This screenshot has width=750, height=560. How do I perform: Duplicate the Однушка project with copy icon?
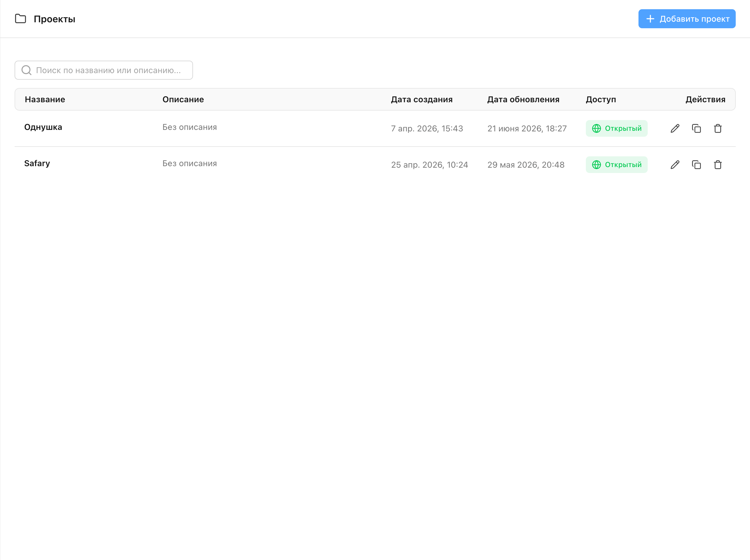click(x=696, y=128)
